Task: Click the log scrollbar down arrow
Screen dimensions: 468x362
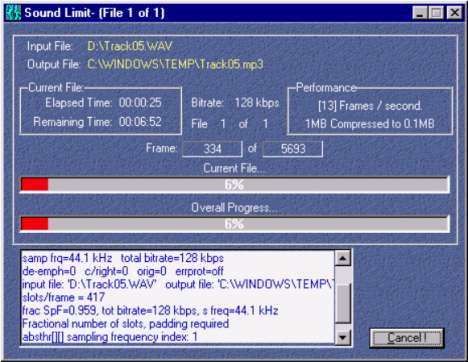Action: [x=343, y=337]
